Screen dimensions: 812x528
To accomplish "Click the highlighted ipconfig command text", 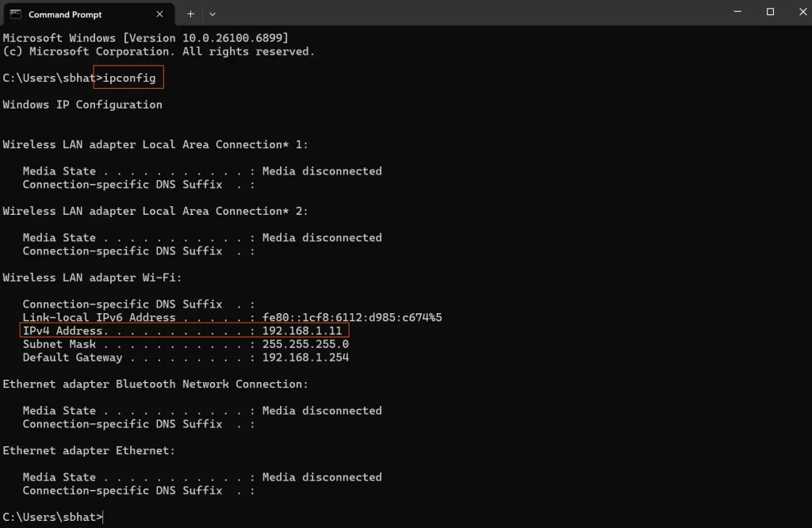I will [129, 78].
